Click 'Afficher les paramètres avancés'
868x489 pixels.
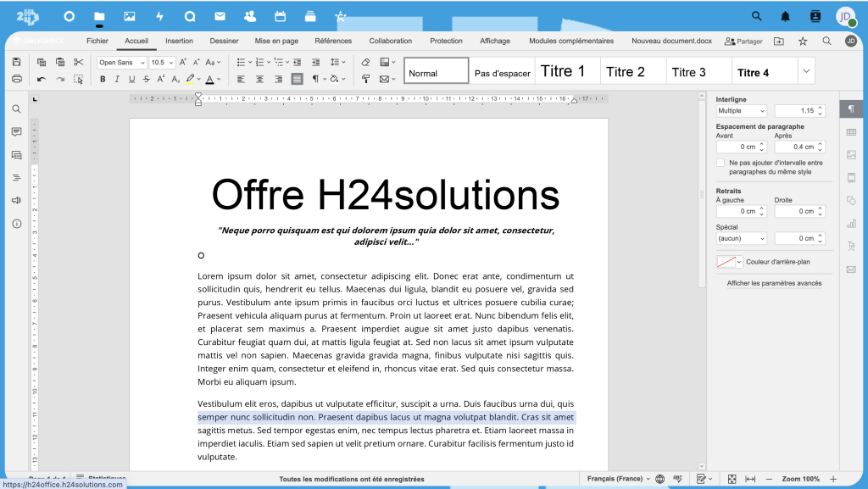pos(774,283)
